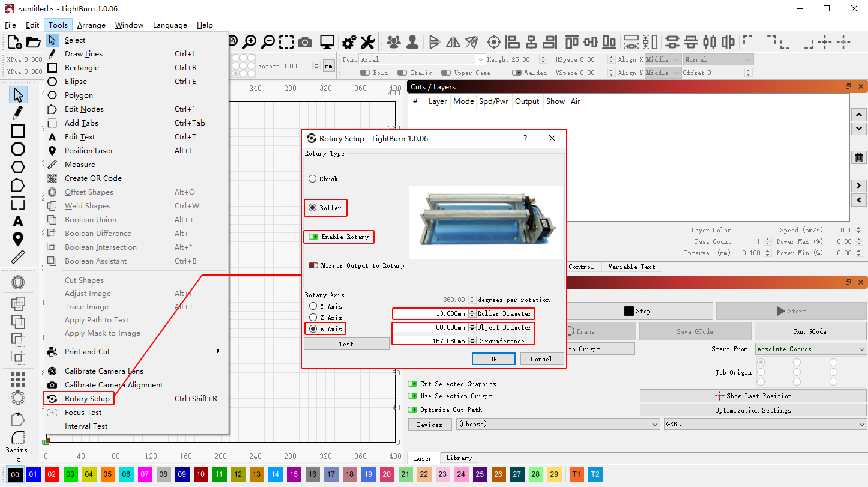868x487 pixels.
Task: Click the Test button in Rotary Setup
Action: (346, 344)
